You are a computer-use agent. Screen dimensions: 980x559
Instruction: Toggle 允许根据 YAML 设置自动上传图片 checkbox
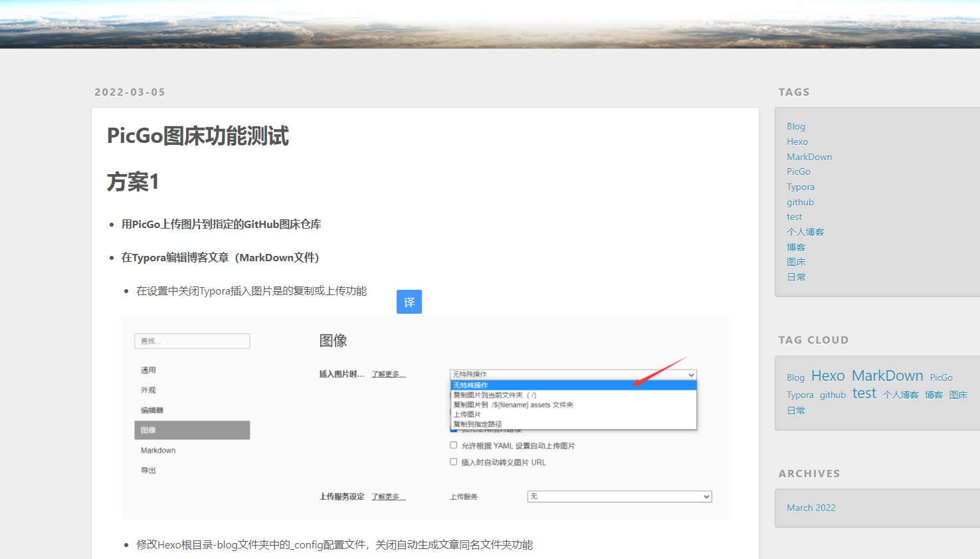click(454, 445)
